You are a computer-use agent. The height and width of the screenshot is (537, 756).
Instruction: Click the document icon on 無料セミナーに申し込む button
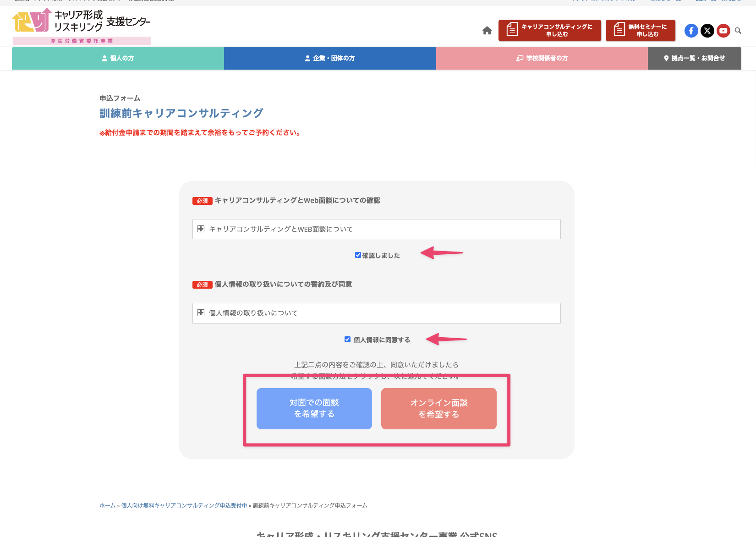(x=619, y=30)
